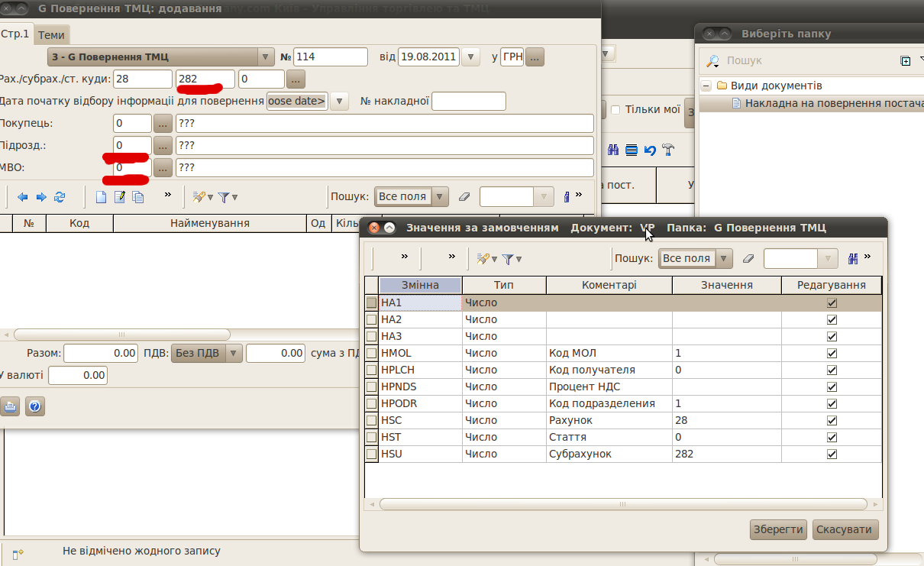Click the edit record pencil icon
Screen dimensions: 924x566
coord(119,197)
